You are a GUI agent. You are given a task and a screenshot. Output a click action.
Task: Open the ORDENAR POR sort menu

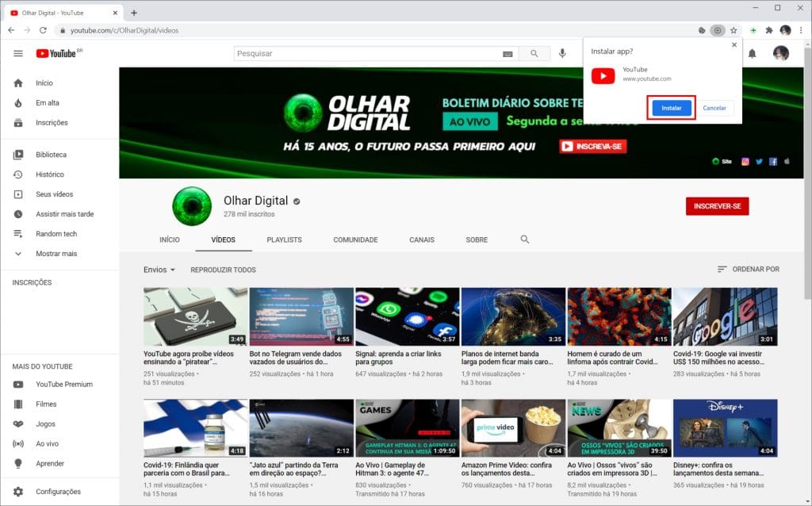749,270
